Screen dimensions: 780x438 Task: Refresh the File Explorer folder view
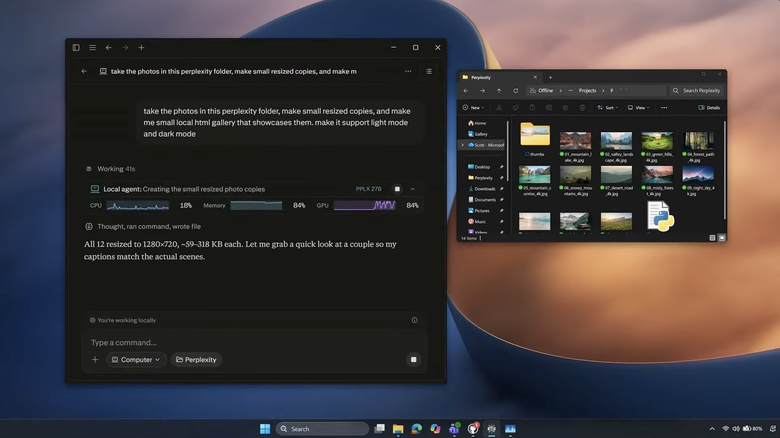point(515,91)
